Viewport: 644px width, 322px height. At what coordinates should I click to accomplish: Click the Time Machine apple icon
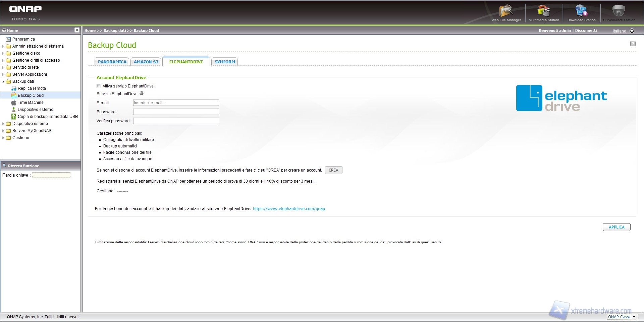click(x=14, y=103)
